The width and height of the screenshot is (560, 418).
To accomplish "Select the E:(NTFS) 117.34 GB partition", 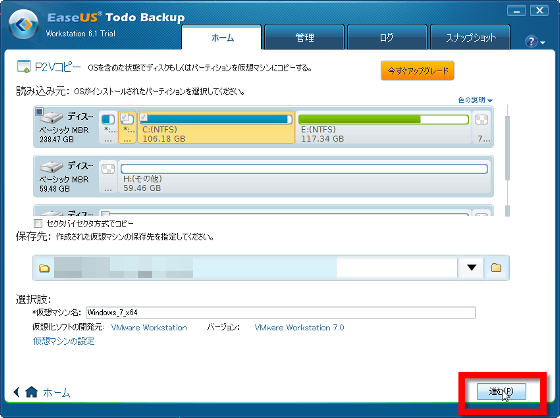I will (x=383, y=127).
